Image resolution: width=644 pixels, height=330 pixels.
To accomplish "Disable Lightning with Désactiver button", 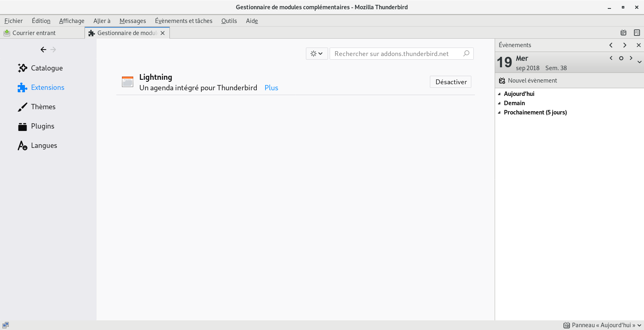I will click(x=450, y=82).
